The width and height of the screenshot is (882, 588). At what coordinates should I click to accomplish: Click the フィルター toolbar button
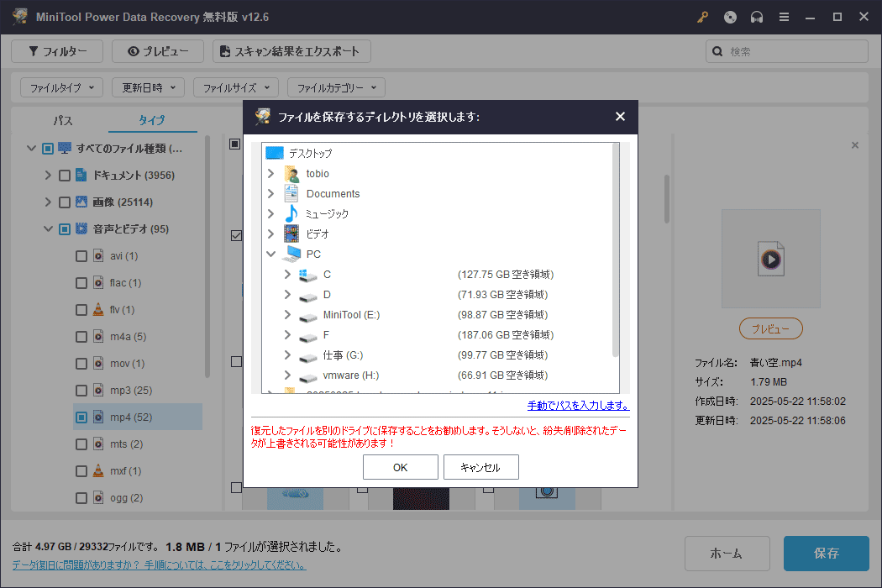point(57,51)
